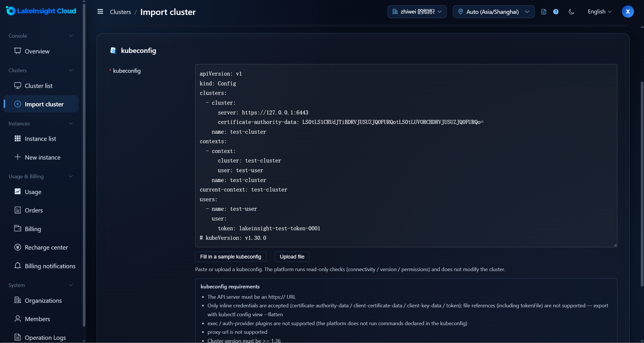The width and height of the screenshot is (644, 343).
Task: Click the main page vertical scrollbar
Action: [x=642, y=184]
